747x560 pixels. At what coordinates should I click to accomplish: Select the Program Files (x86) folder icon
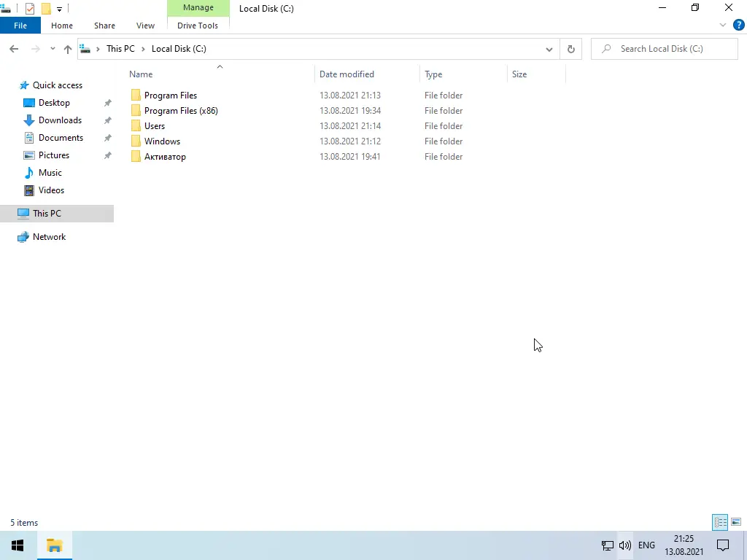[x=136, y=111]
